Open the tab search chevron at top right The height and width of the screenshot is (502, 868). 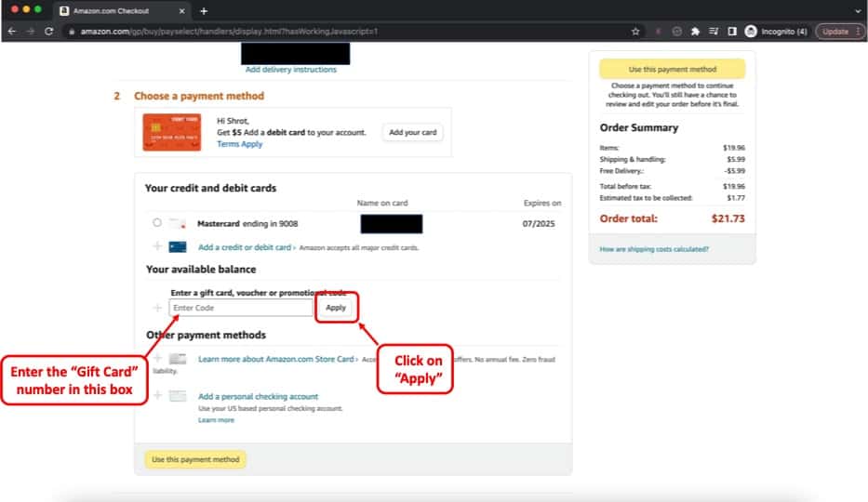[x=858, y=11]
